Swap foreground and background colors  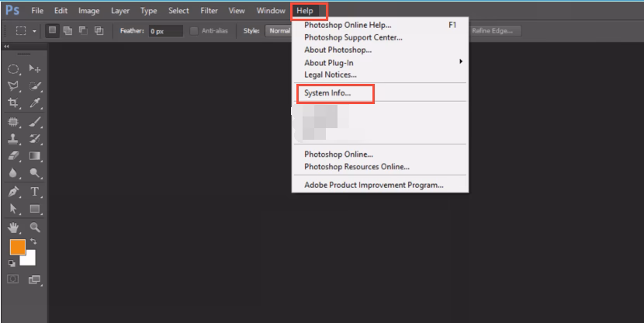click(x=33, y=241)
